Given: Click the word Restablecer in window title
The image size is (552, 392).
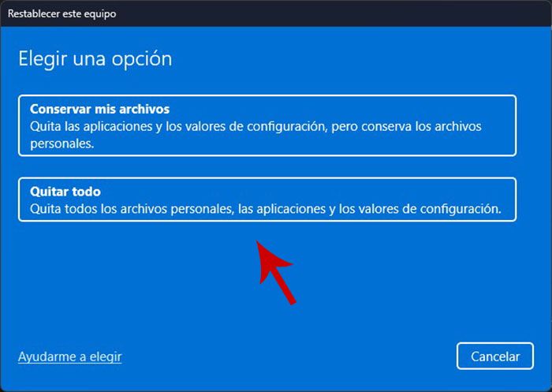Looking at the screenshot, I should [33, 13].
